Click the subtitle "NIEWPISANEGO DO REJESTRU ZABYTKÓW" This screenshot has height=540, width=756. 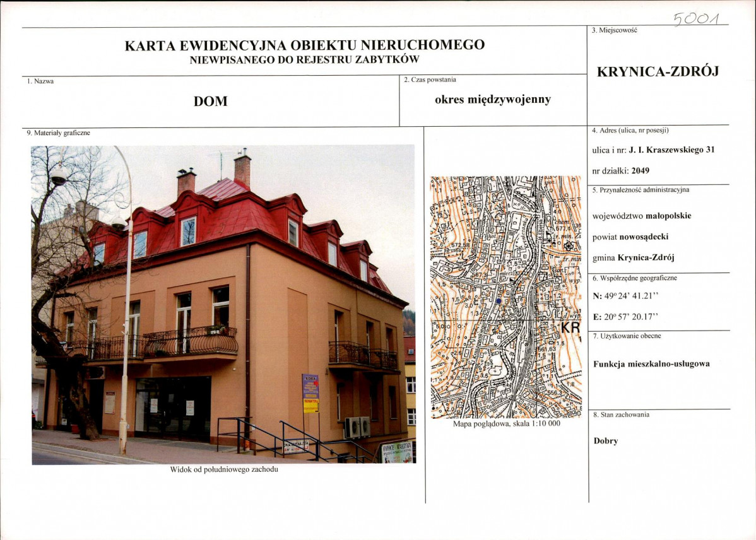coord(305,60)
